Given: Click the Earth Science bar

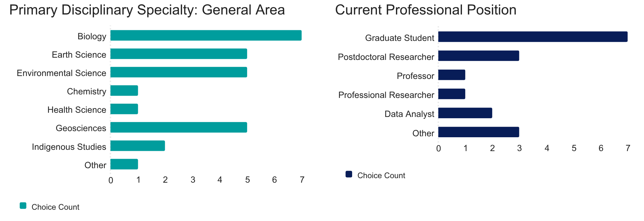Looking at the screenshot, I should [179, 54].
